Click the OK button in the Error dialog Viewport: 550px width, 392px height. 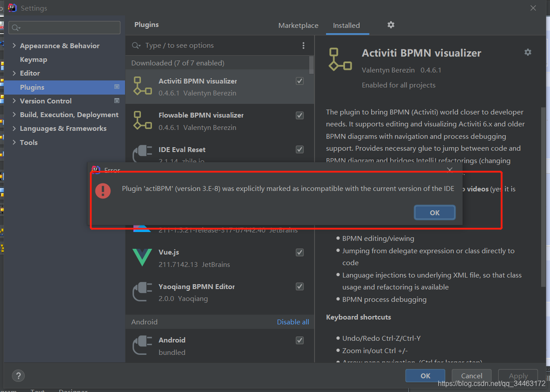[435, 213]
